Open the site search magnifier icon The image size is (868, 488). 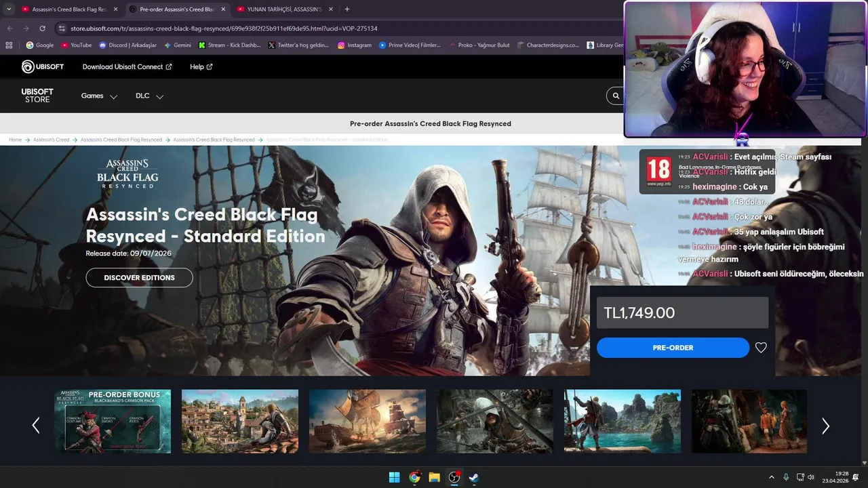pyautogui.click(x=616, y=96)
